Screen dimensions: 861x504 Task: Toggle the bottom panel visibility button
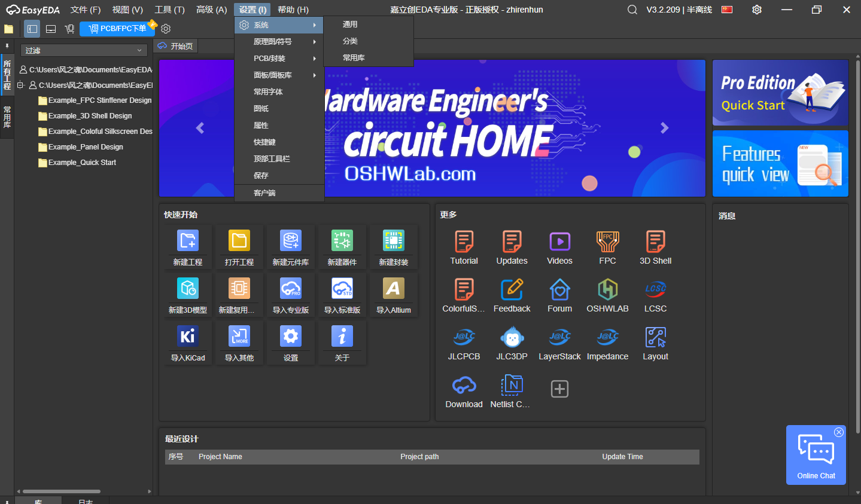51,29
